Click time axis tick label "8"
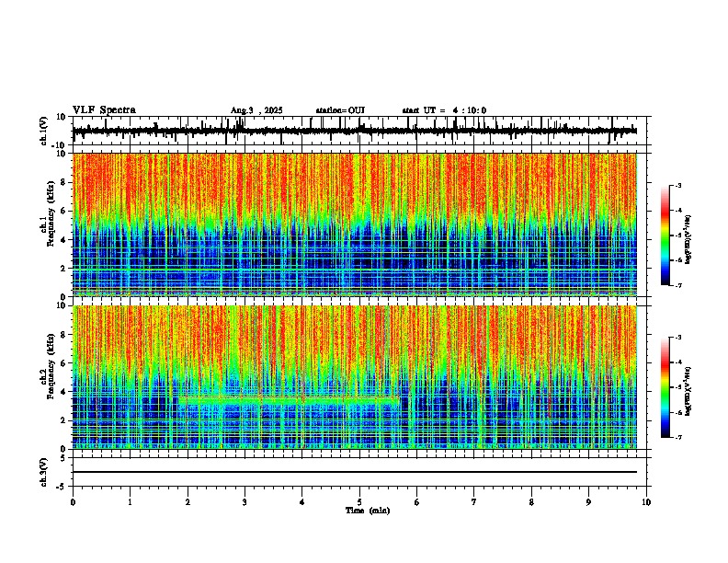This screenshot has width=728, height=563. pos(531,502)
